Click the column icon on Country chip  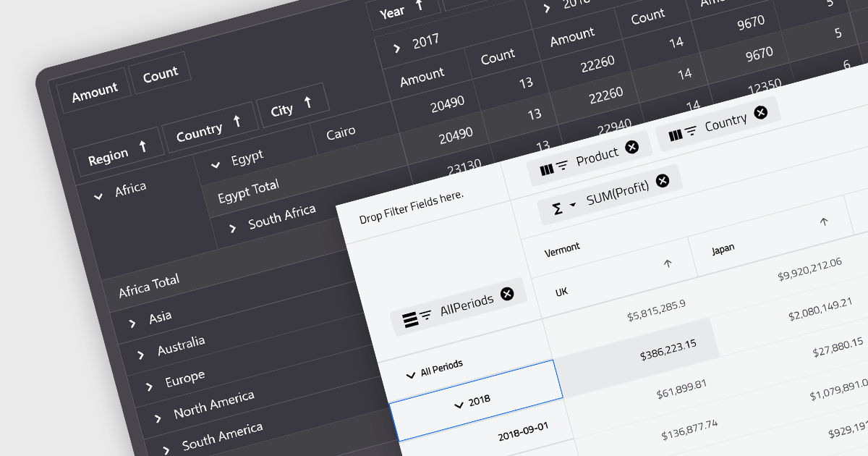point(675,135)
